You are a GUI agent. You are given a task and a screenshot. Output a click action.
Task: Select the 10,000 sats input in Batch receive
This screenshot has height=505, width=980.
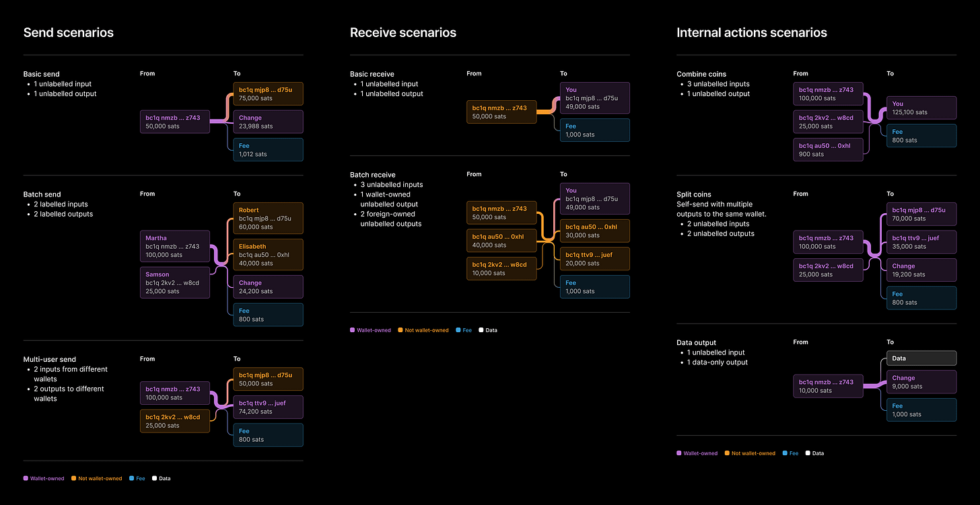click(501, 268)
